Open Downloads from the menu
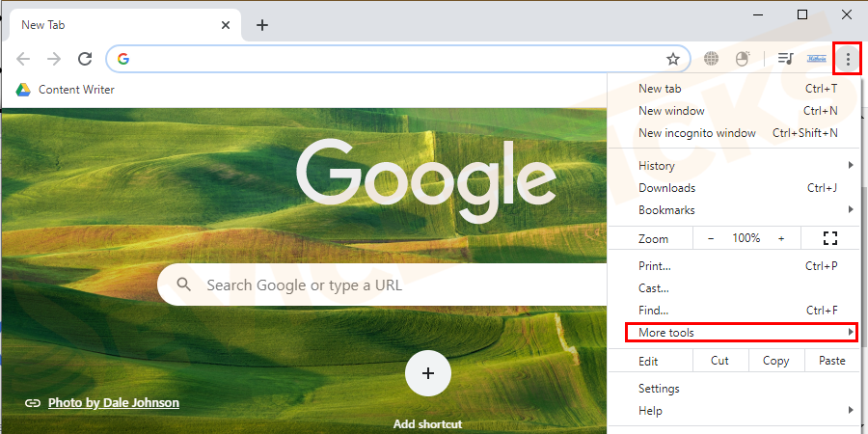The image size is (868, 434). click(734, 188)
